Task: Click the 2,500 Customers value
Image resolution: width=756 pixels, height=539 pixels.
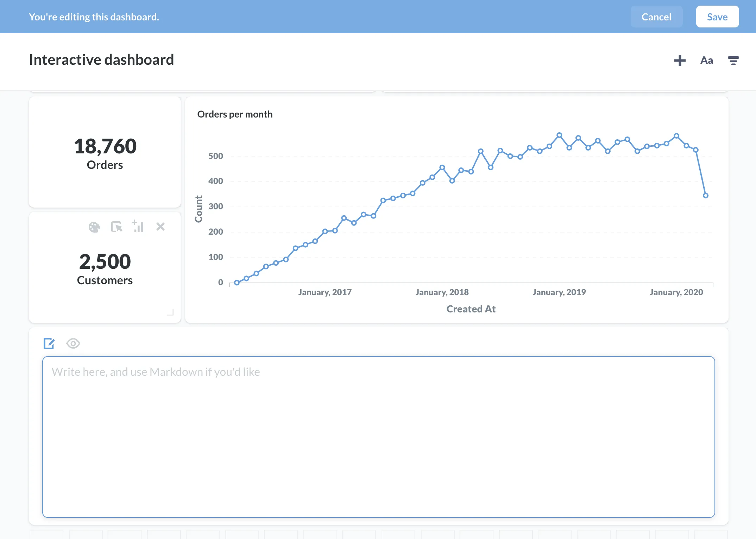Action: click(x=105, y=261)
